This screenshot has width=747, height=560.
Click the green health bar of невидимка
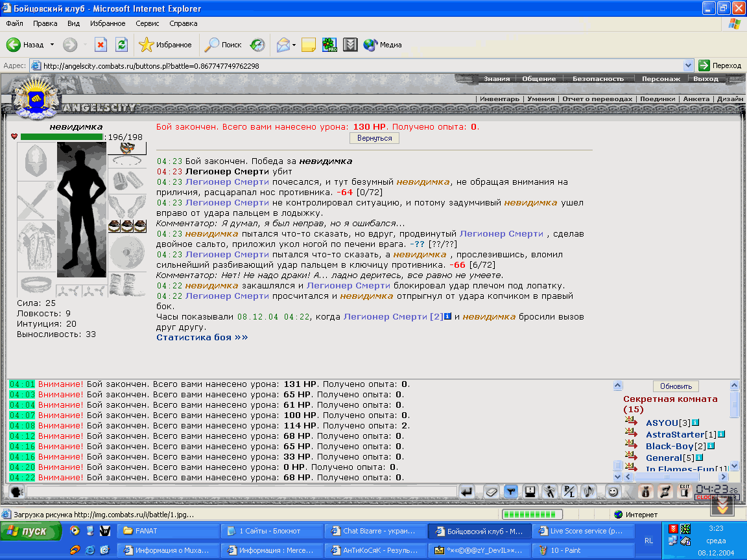point(62,137)
